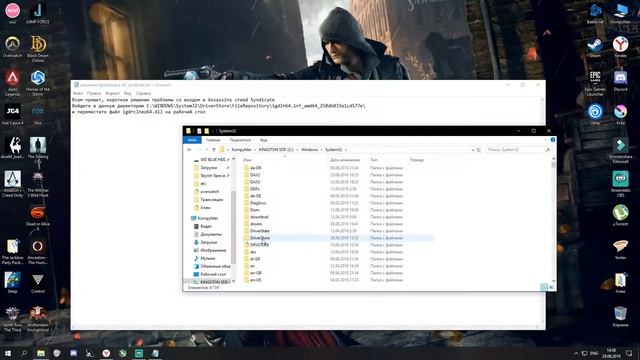Screen dimensions: 640x360
Task: Open the Поделиться ribbon tab
Action: (240, 140)
